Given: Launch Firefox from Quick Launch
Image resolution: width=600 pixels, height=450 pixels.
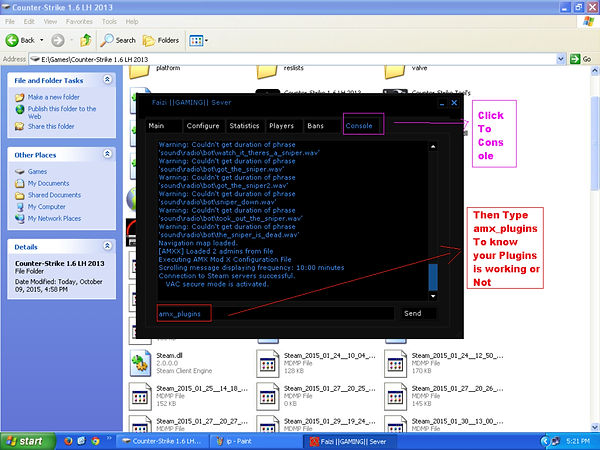Looking at the screenshot, I should point(68,441).
